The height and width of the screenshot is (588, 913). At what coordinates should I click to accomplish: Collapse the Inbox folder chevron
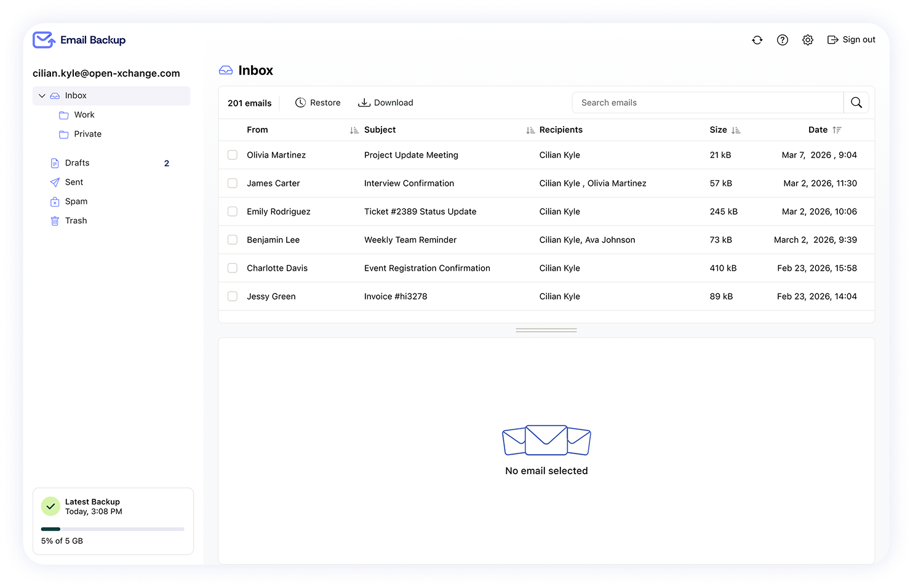pyautogui.click(x=42, y=96)
